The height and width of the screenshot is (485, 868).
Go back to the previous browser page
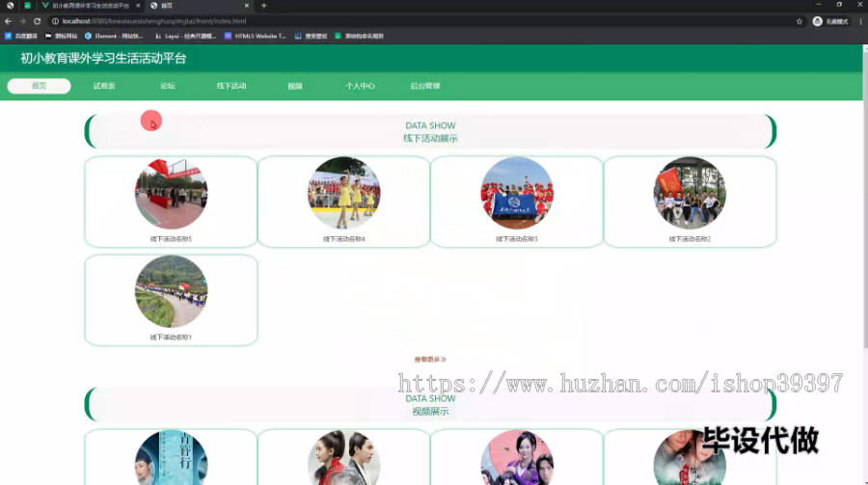pos(8,21)
